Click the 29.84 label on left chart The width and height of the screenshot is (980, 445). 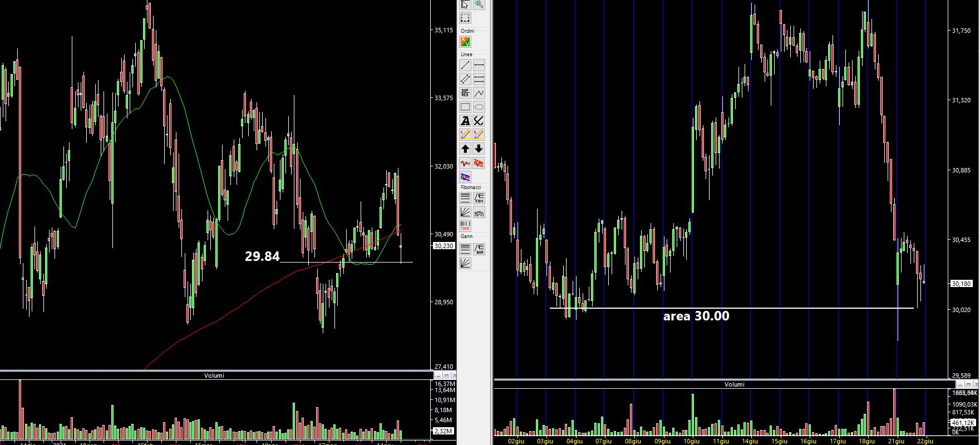pos(262,256)
